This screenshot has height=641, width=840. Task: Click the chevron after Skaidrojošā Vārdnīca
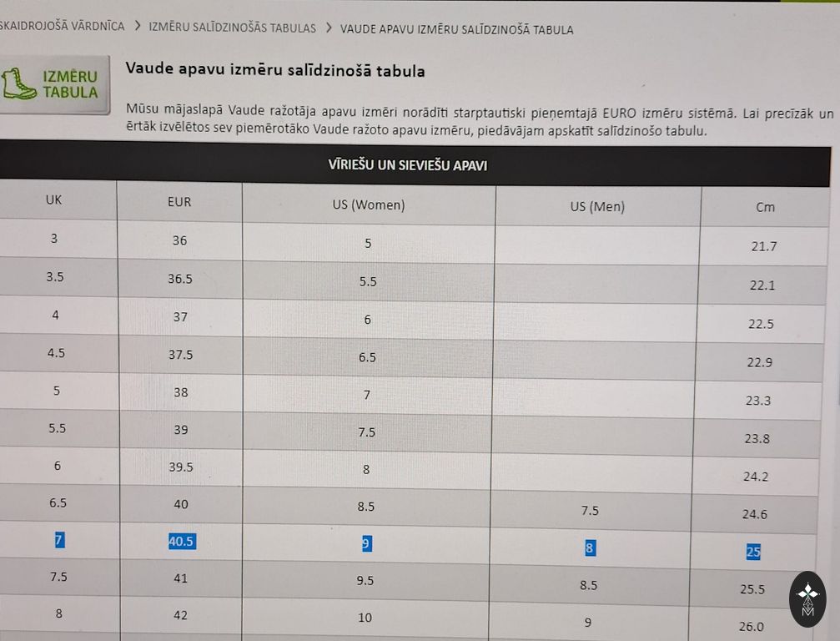pos(137,26)
